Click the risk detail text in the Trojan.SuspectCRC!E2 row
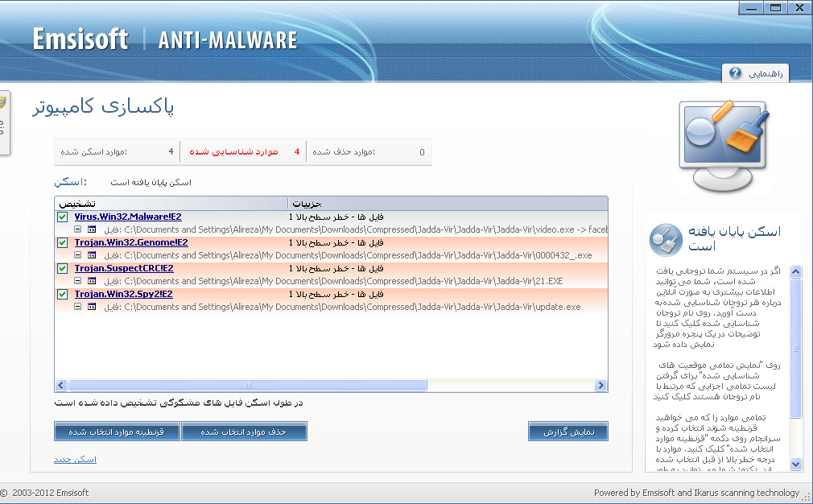This screenshot has width=813, height=504. (336, 268)
